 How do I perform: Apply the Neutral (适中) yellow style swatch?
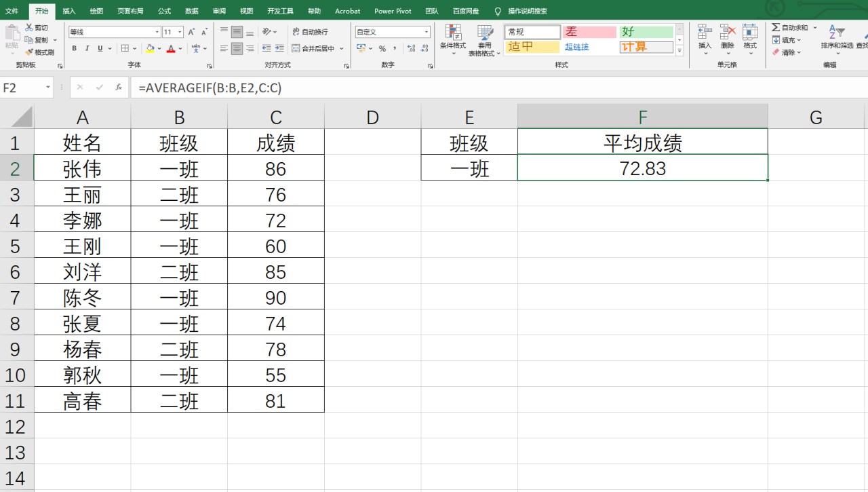click(x=532, y=47)
